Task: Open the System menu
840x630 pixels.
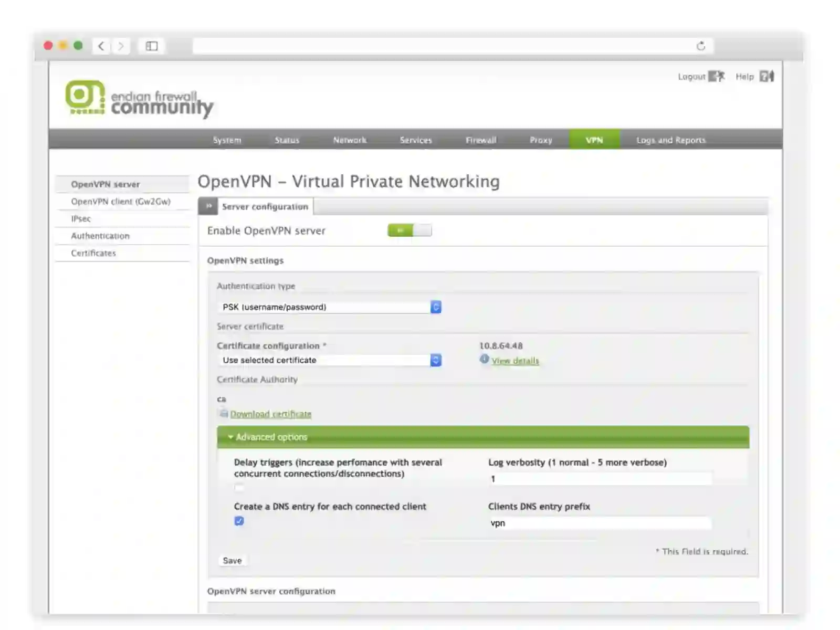Action: 227,140
